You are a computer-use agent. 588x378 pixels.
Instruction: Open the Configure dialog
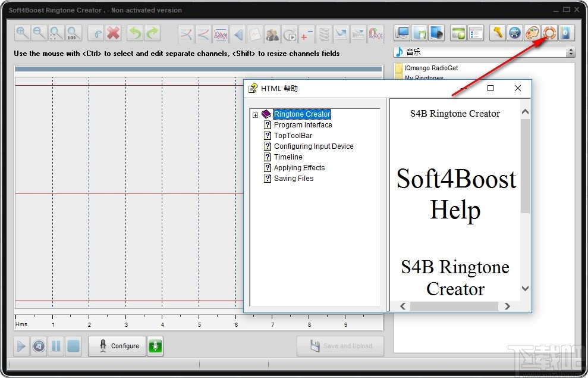click(117, 346)
